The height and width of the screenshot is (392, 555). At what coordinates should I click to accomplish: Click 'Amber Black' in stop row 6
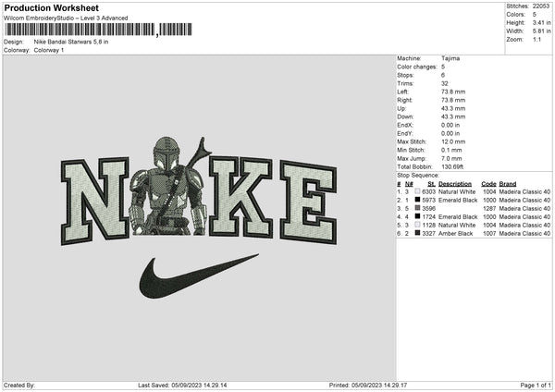tap(455, 234)
